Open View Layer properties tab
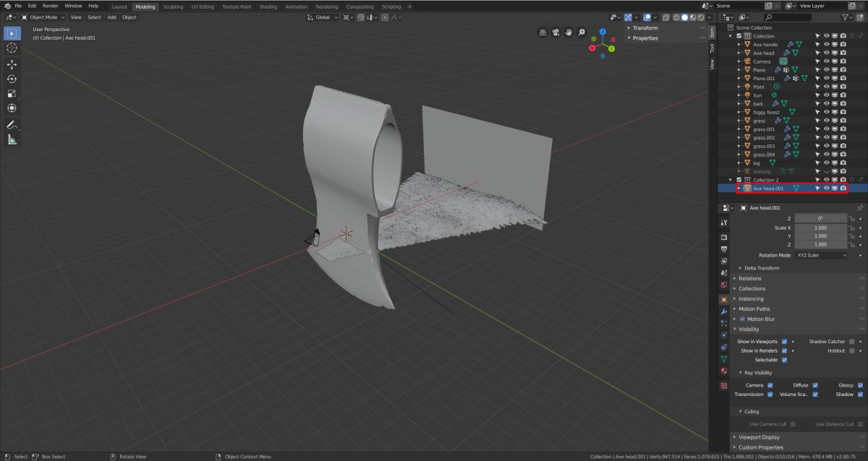The width and height of the screenshot is (868, 461). (x=723, y=261)
